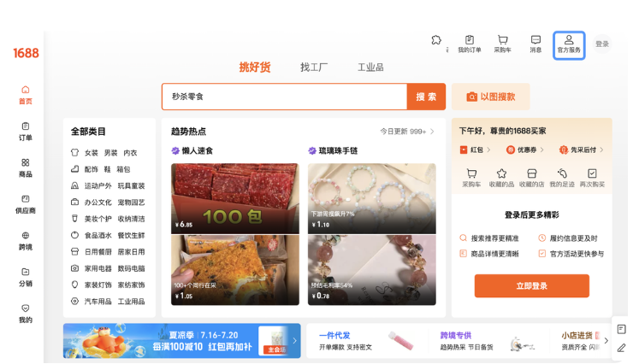Advance the 夏凉季 banner with its arrow
Image resolution: width=639 pixels, height=364 pixels.
[294, 340]
